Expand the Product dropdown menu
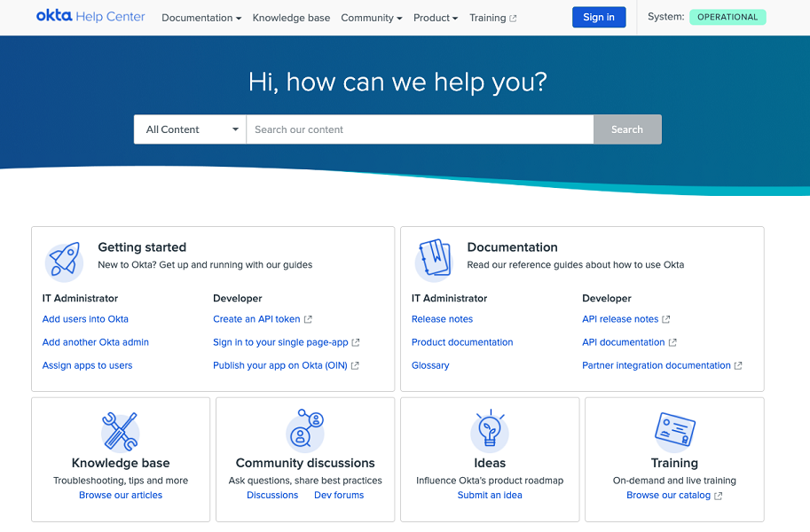Screen dimensions: 810x532 coord(436,18)
